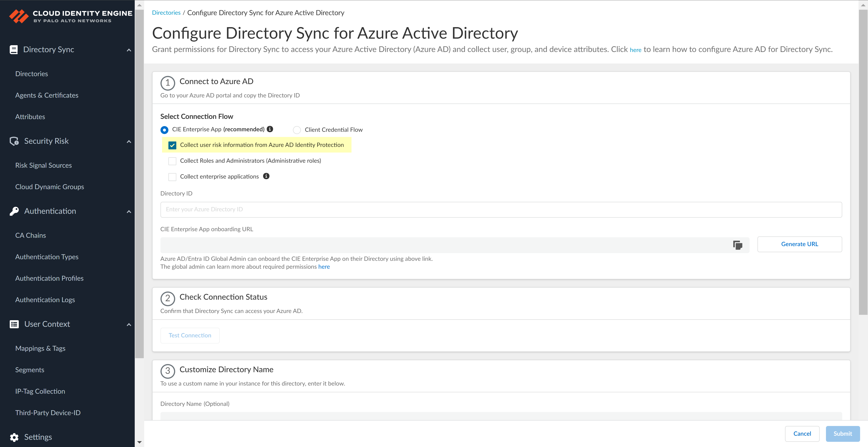The width and height of the screenshot is (868, 447).
Task: Copy the CIE Enterprise App onboarding URL
Action: coord(737,245)
